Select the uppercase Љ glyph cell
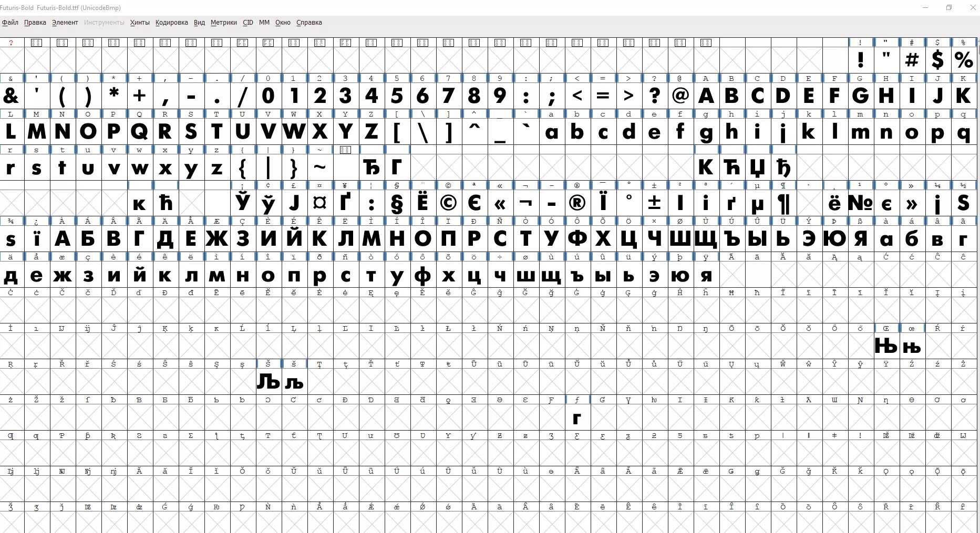This screenshot has width=980, height=533. [x=269, y=382]
